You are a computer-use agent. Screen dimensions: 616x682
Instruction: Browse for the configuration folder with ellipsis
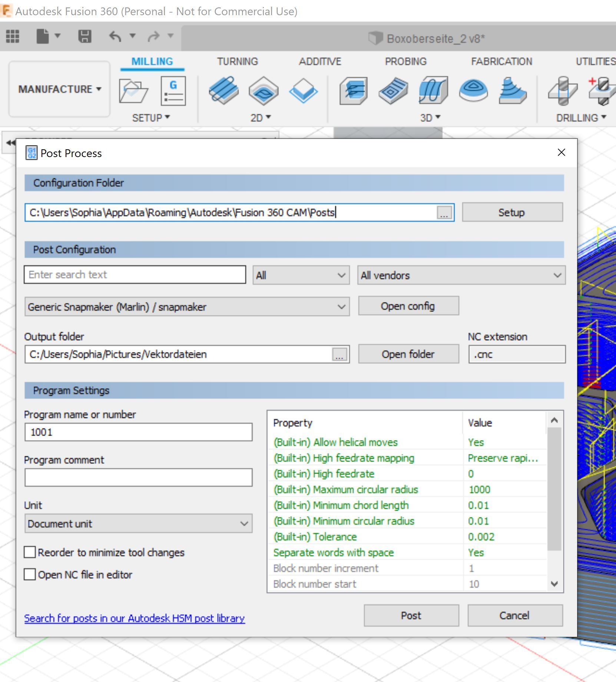pyautogui.click(x=444, y=213)
